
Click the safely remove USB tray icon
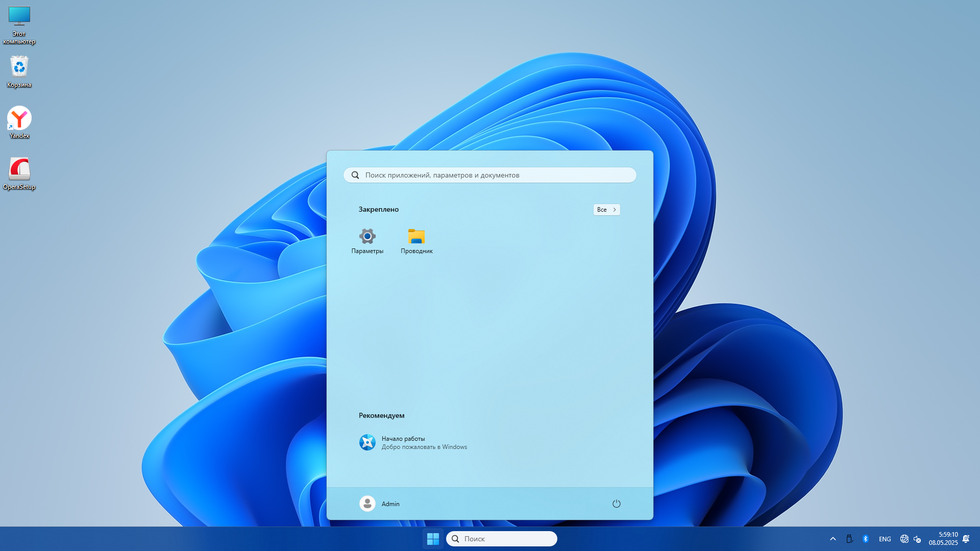849,539
